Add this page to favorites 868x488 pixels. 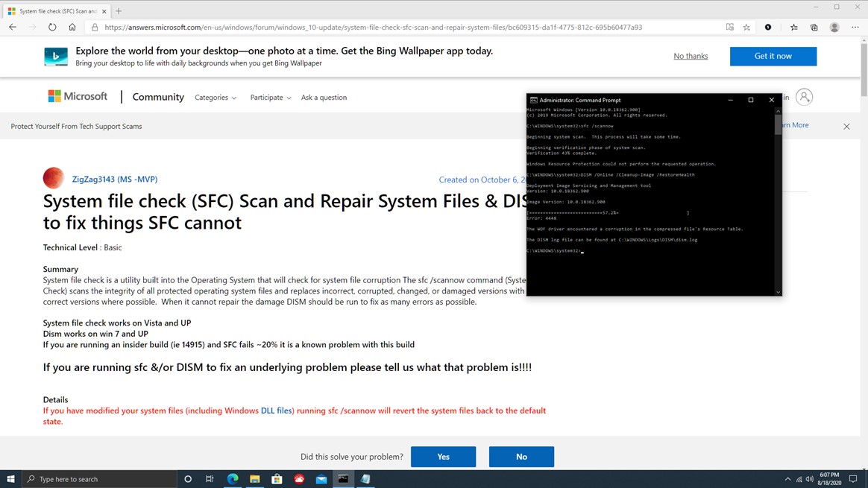pyautogui.click(x=746, y=27)
